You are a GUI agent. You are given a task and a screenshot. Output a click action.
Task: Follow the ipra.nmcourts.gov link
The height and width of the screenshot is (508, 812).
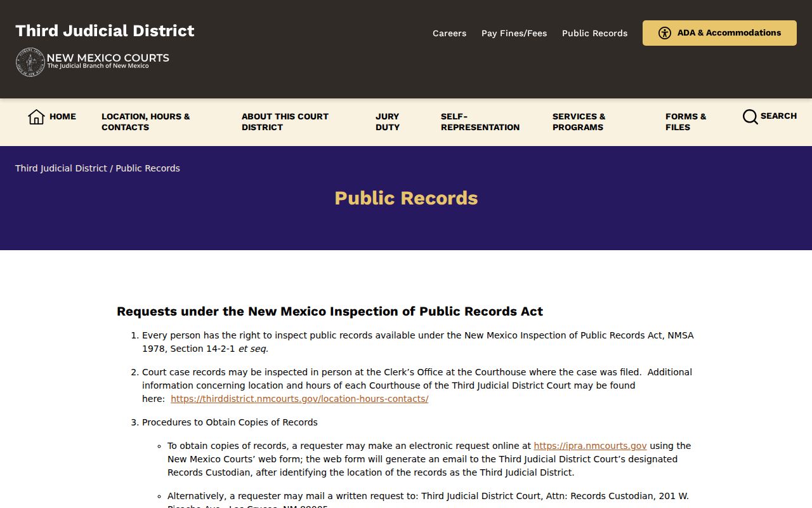590,446
